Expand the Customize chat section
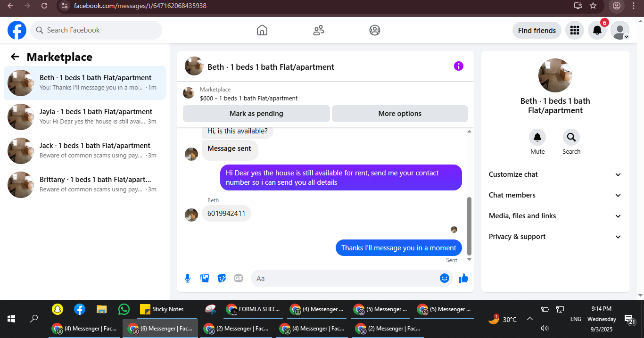 [555, 174]
